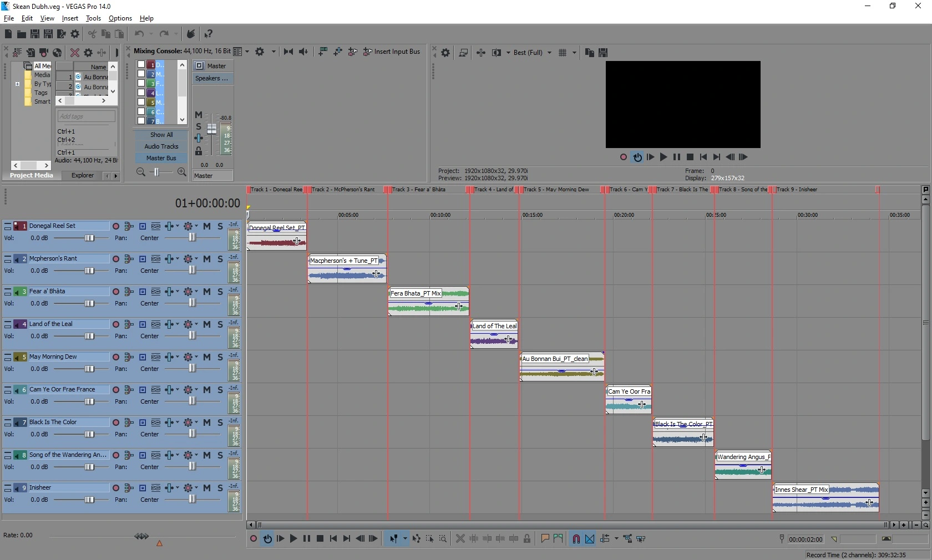
Task: Solo the Mcpherson's Rant track
Action: click(220, 259)
